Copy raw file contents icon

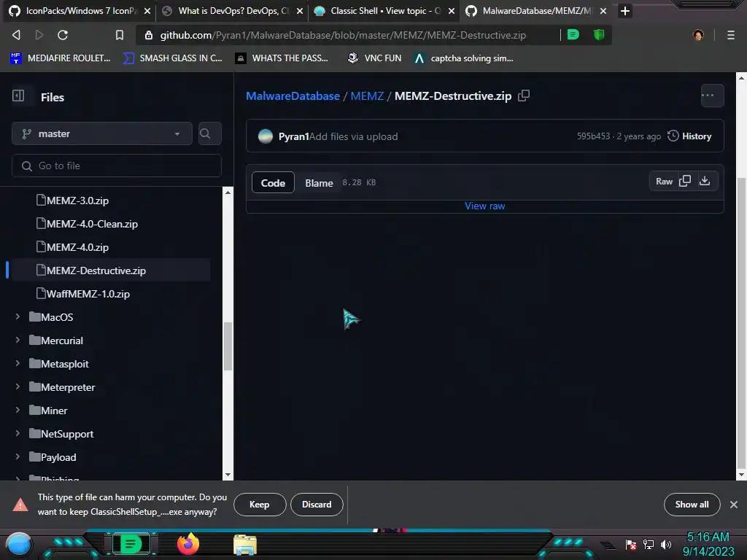pos(684,181)
